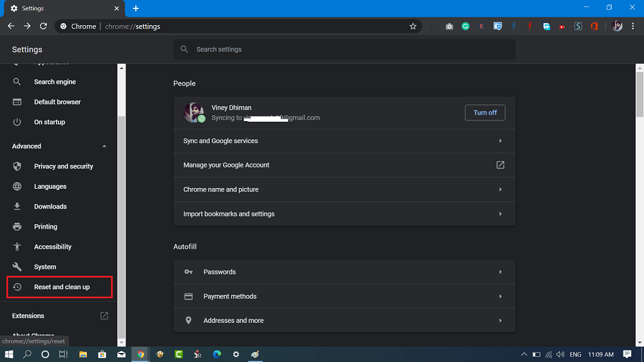The width and height of the screenshot is (644, 362).
Task: Open the red video camera extension
Action: pos(562,26)
